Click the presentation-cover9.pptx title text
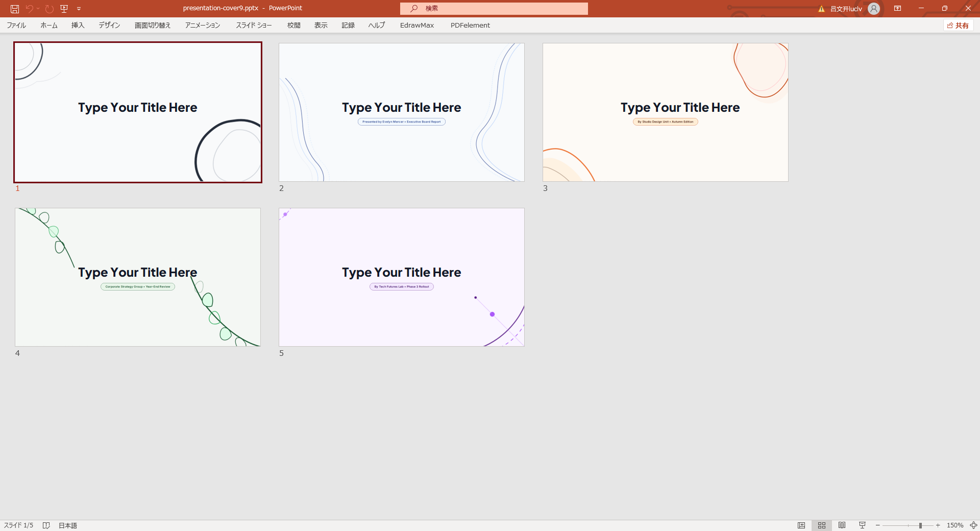 click(220, 8)
